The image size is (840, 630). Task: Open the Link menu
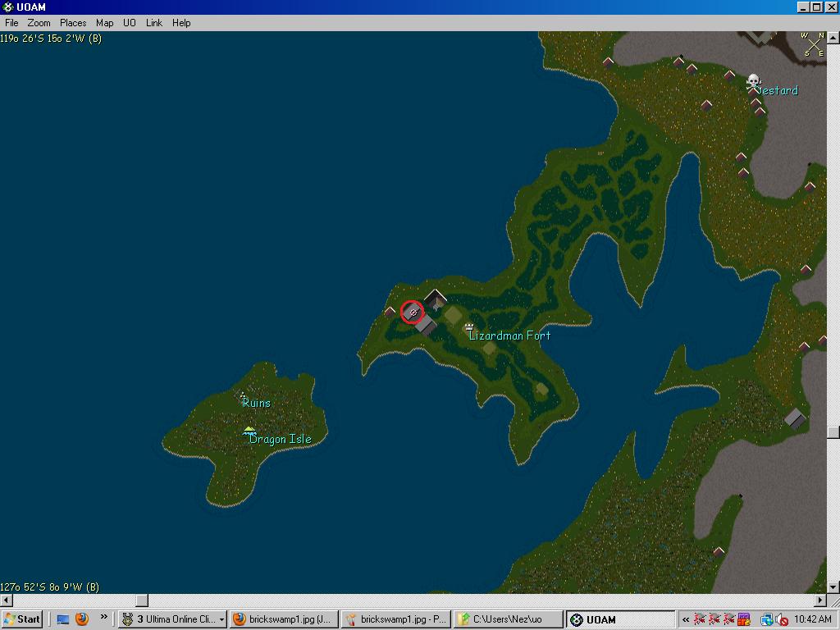tap(154, 23)
